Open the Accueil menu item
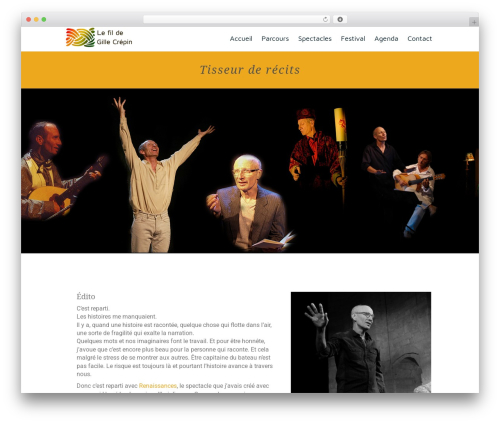 pos(241,39)
